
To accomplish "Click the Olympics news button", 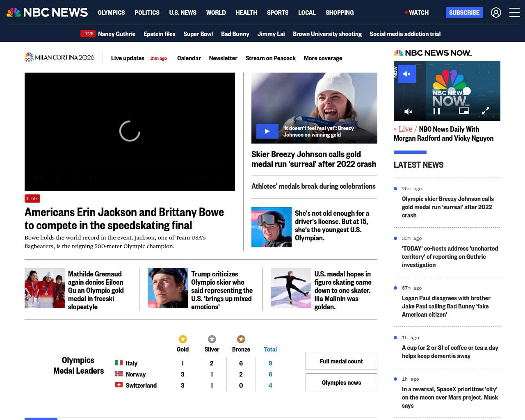I will 341,382.
